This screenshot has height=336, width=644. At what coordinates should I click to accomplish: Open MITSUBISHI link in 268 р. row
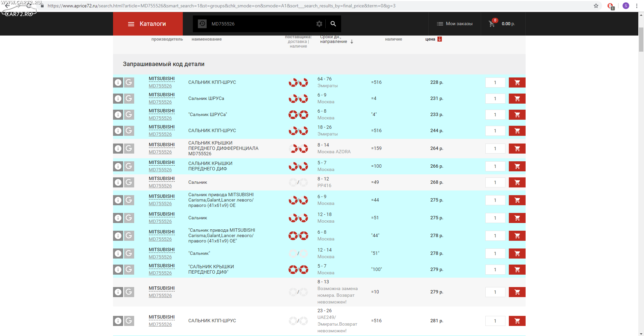coord(162,179)
